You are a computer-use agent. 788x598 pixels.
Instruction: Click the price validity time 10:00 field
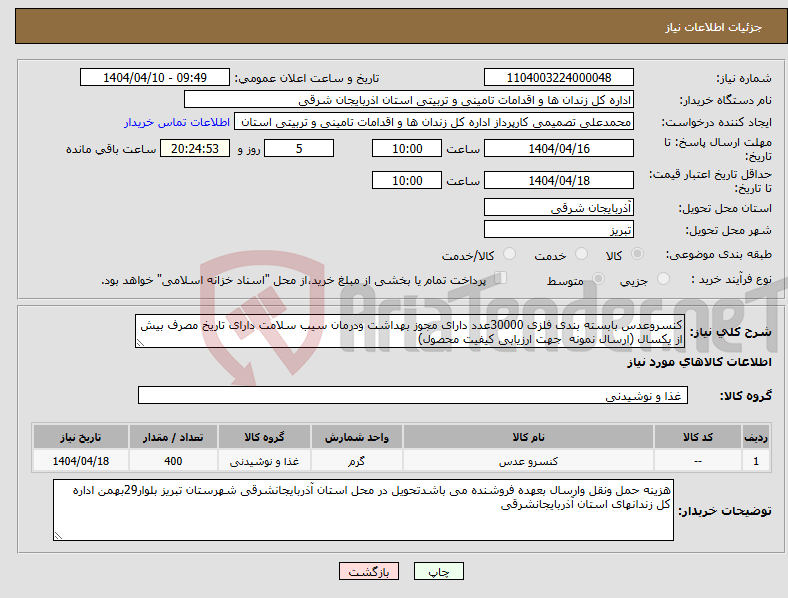coord(407,180)
